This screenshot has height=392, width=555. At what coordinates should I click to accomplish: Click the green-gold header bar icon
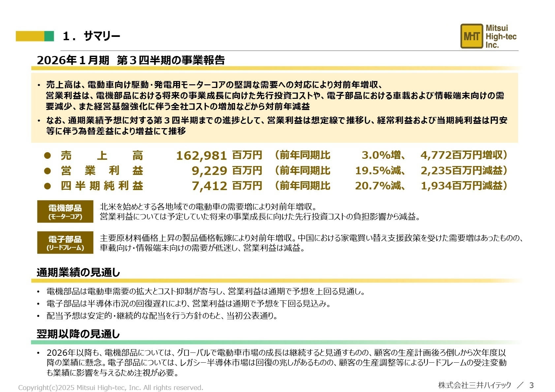pyautogui.click(x=34, y=36)
